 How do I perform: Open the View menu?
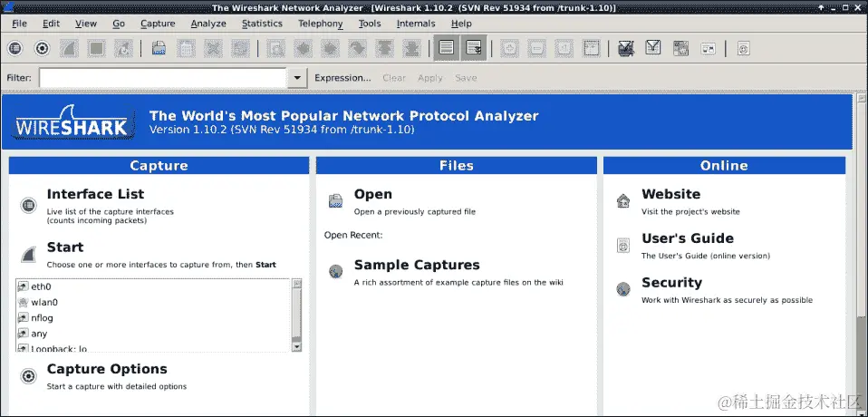click(x=86, y=24)
